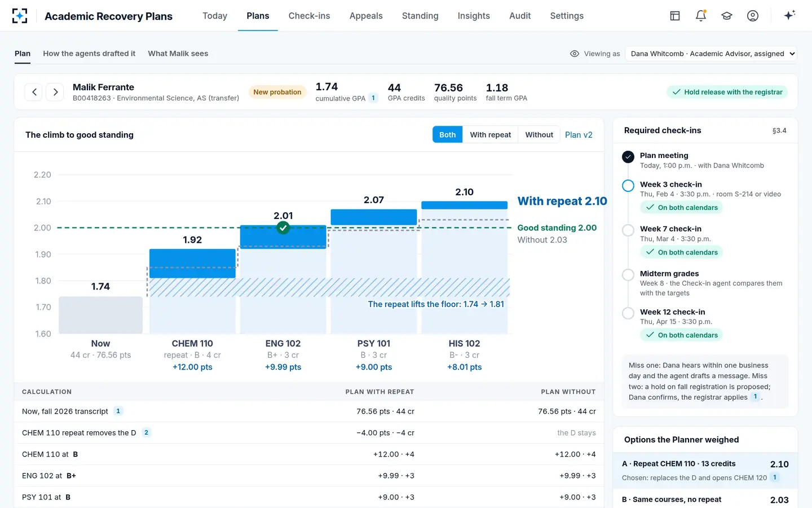This screenshot has width=812, height=508.
Task: Select the Without view option
Action: pyautogui.click(x=539, y=135)
